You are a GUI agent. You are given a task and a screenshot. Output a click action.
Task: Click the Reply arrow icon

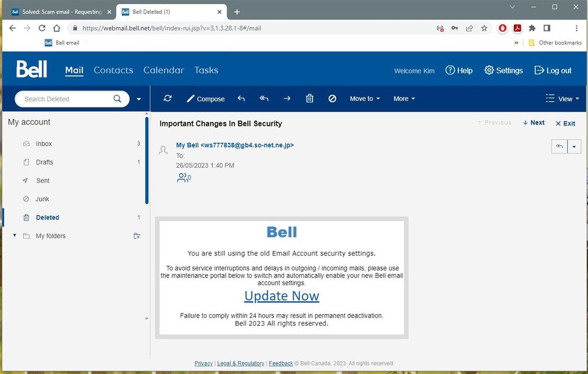[241, 98]
